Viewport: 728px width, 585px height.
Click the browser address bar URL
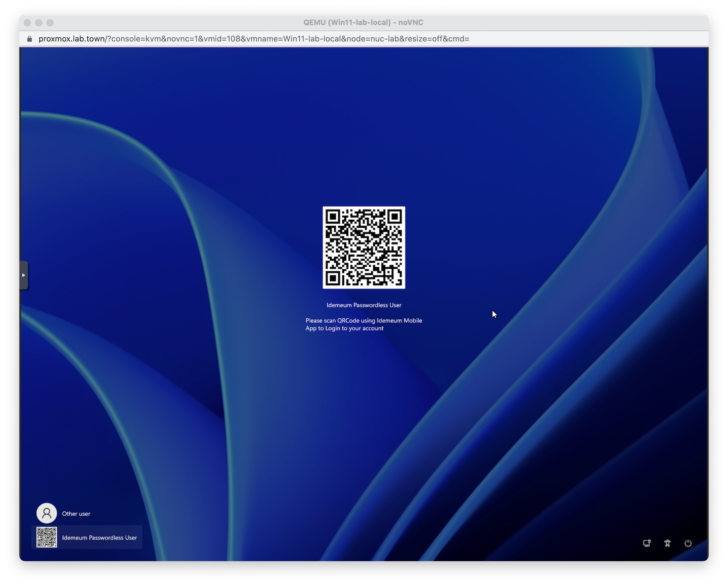click(254, 39)
